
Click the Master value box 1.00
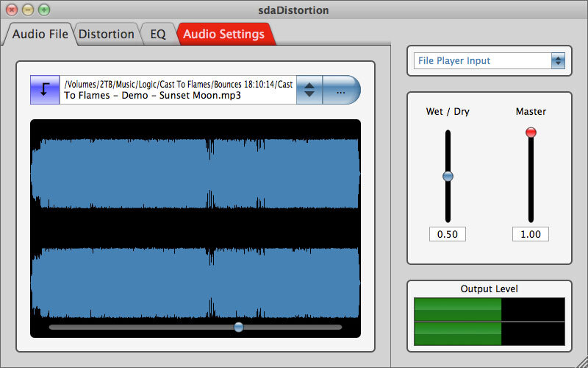(531, 234)
